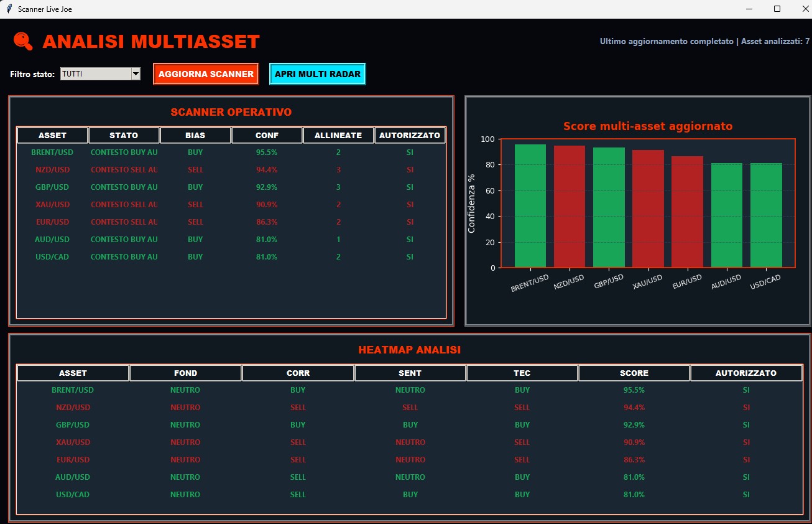
Task: Click the chart title Score multi-asset aggiornato
Action: pyautogui.click(x=648, y=126)
